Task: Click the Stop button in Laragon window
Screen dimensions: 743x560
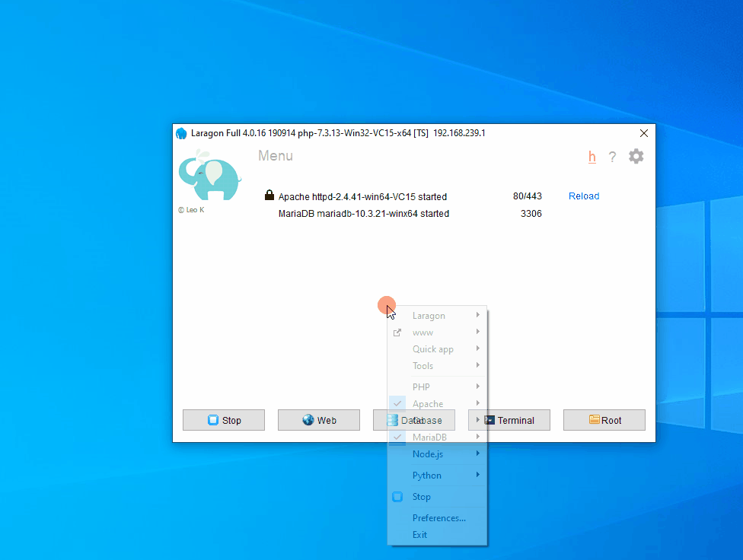Action: coord(224,420)
